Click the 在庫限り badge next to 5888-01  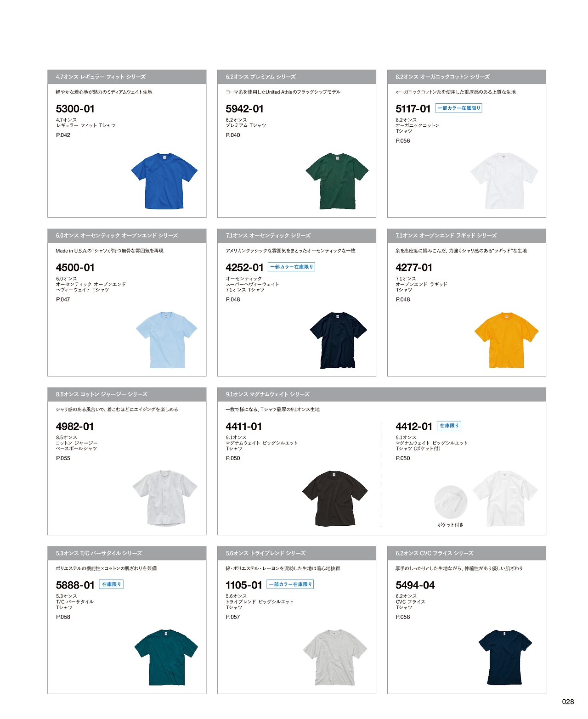111,584
